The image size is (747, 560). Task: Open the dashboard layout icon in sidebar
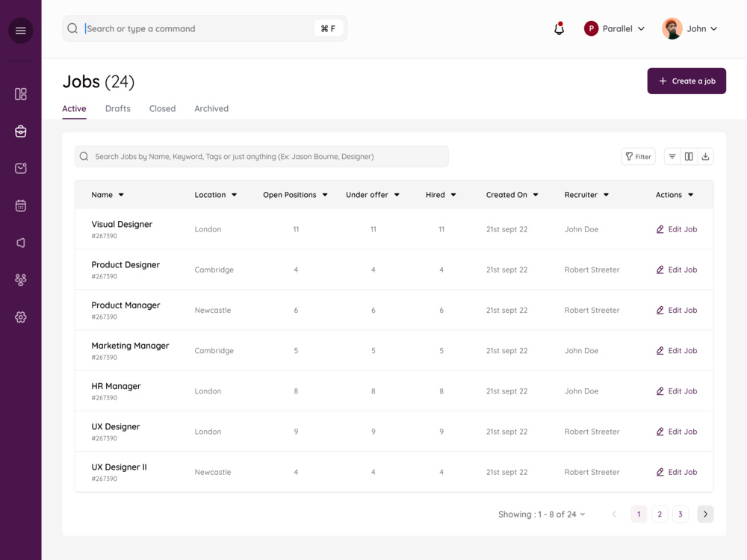coord(20,94)
